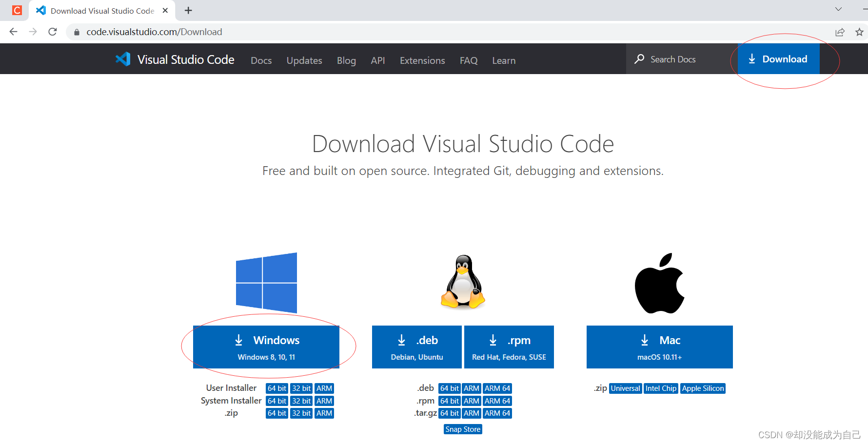
Task: Open the tab search chevron in title bar
Action: tap(838, 9)
